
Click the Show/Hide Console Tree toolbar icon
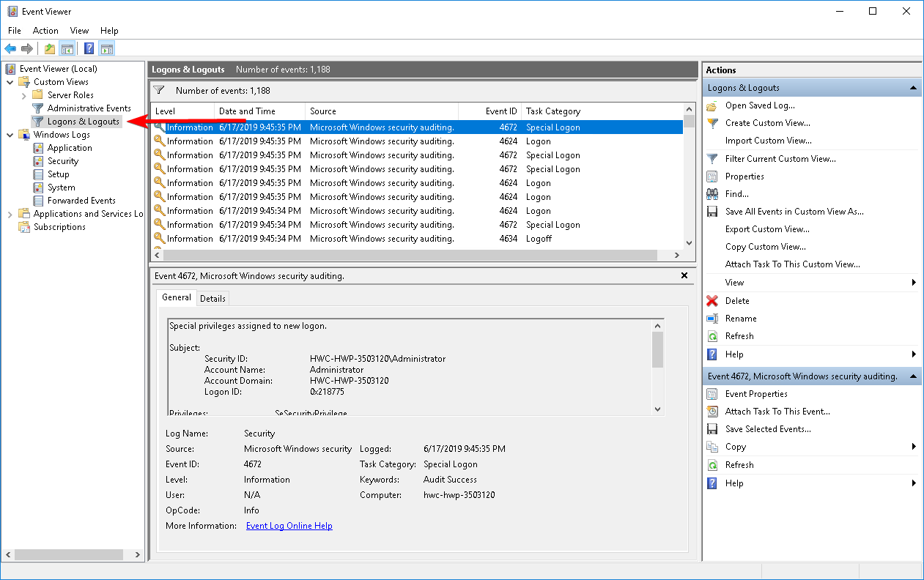pos(67,49)
